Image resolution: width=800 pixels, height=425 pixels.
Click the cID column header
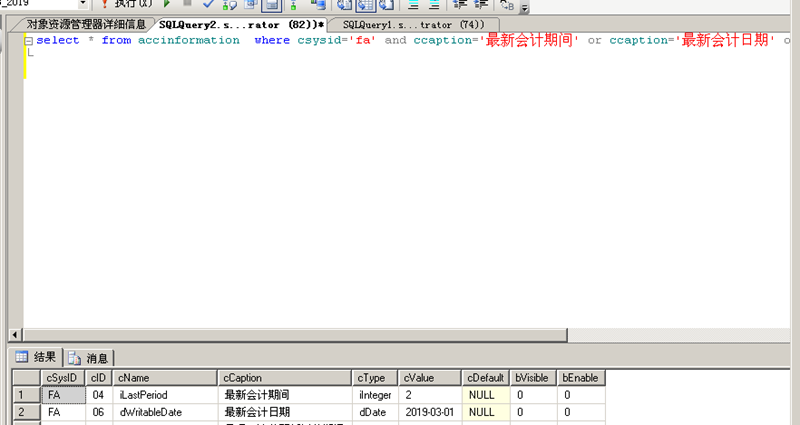(98, 378)
